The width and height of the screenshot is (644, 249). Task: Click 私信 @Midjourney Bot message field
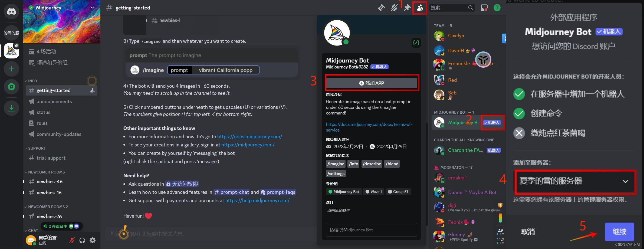click(371, 230)
